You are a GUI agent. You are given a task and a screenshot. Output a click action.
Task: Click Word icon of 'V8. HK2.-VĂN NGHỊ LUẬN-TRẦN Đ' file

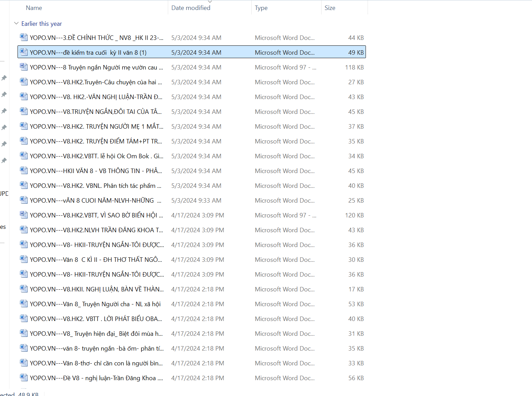(24, 96)
